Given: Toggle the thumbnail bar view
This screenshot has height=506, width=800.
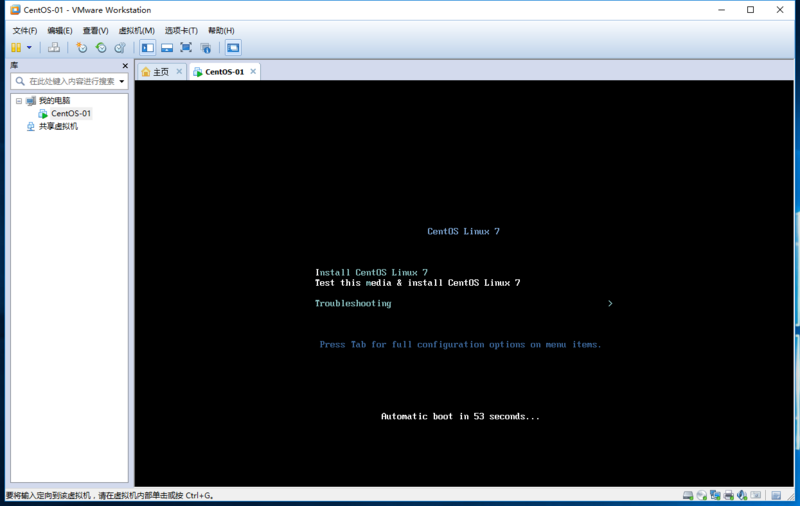Looking at the screenshot, I should 167,47.
